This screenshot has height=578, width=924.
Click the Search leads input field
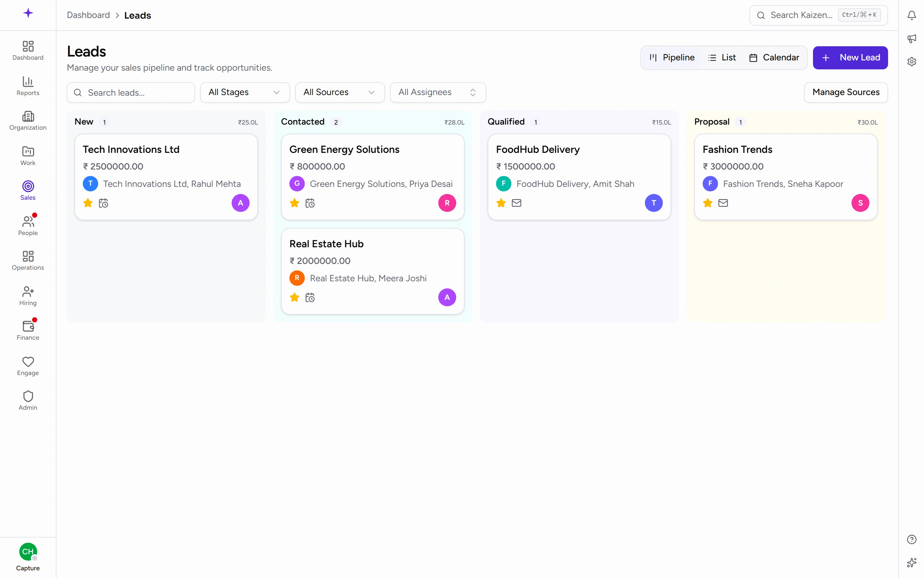coord(131,92)
